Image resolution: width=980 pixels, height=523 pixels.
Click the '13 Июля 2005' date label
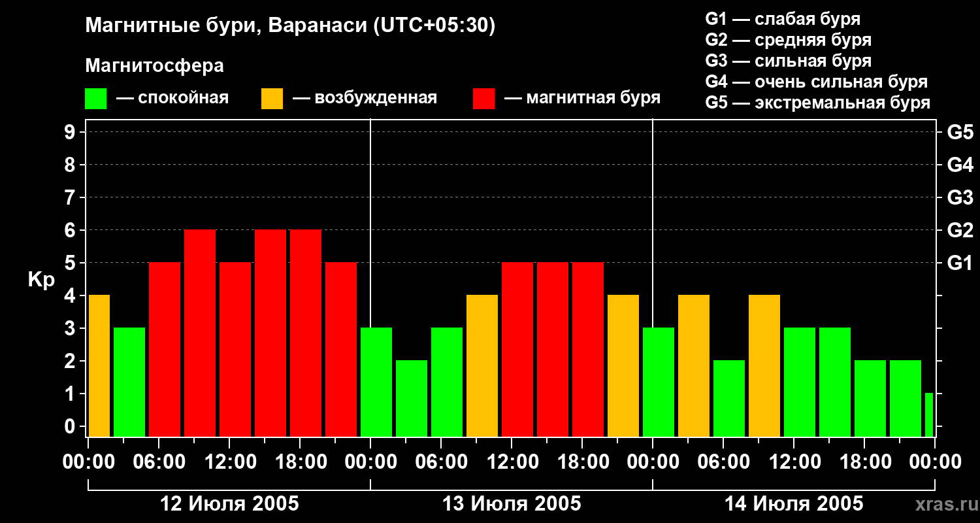pos(512,504)
